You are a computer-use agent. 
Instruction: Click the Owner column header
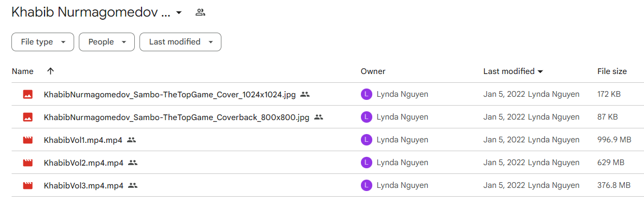coord(373,71)
